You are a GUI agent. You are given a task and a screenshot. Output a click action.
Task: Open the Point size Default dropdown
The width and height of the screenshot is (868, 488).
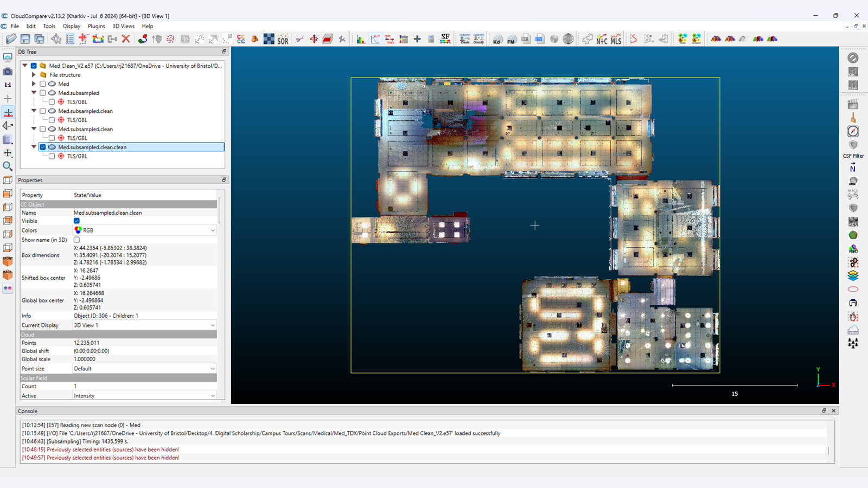coord(145,369)
